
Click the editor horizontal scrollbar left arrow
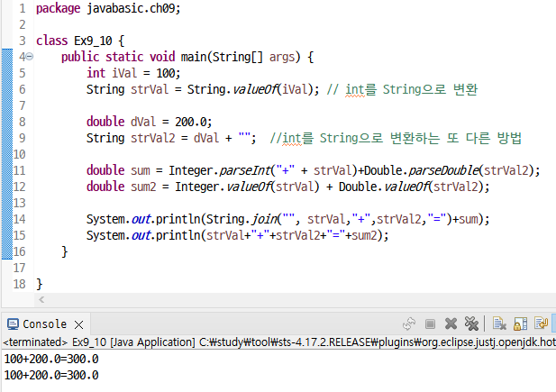click(x=41, y=300)
